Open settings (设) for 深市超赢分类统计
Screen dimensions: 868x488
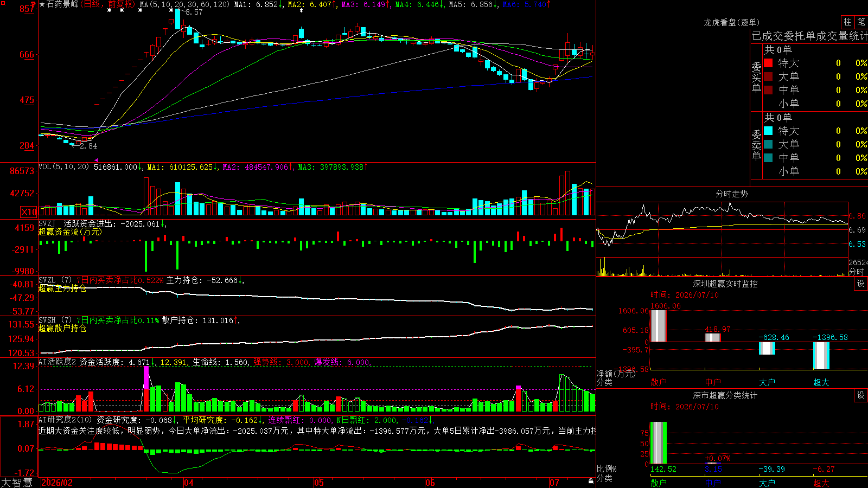pos(861,395)
